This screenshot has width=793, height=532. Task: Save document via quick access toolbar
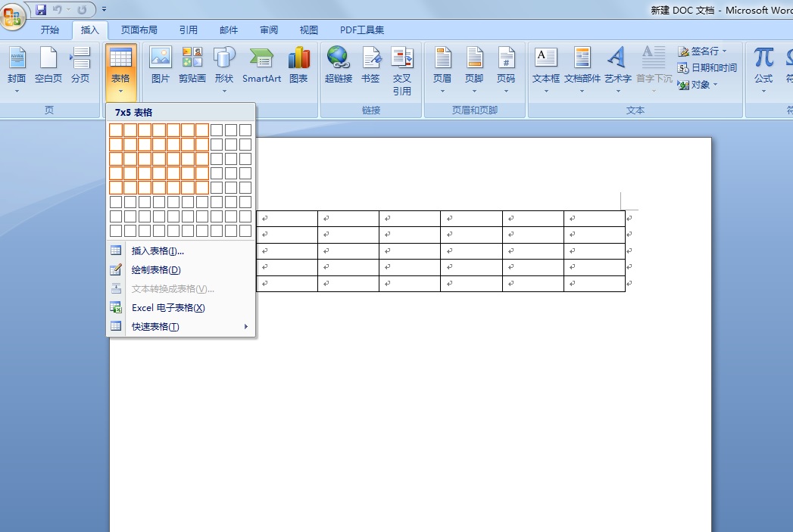click(42, 10)
